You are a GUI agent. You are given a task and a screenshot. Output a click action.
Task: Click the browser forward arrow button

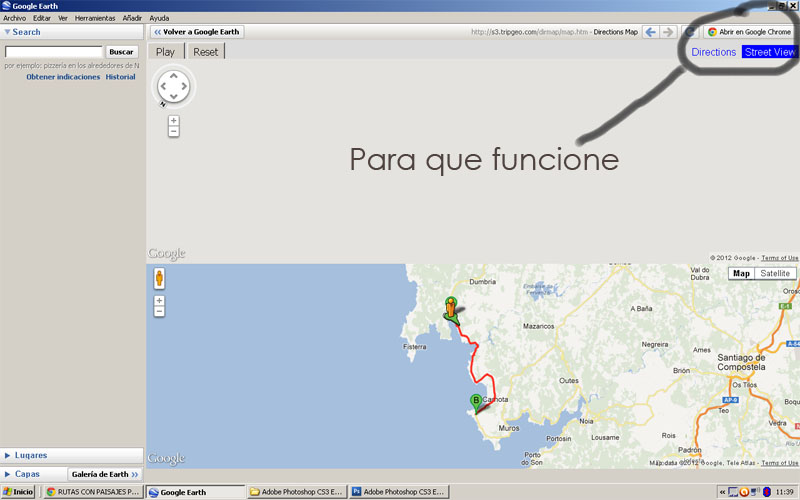[x=670, y=32]
